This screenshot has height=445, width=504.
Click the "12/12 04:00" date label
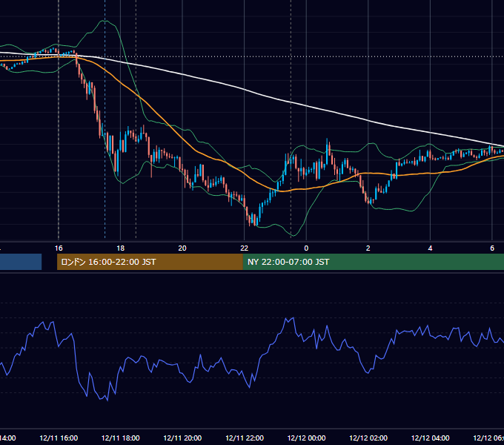[431, 438]
